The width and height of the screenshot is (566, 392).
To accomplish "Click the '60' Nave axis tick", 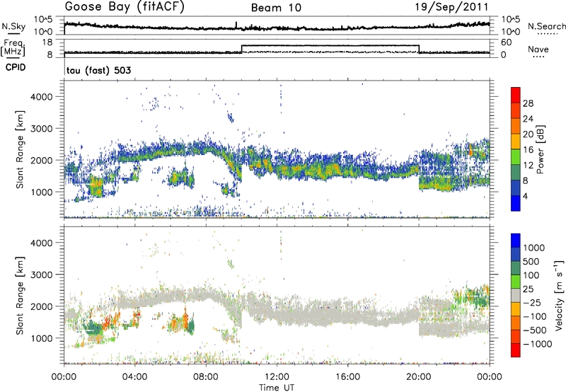I will [x=506, y=42].
